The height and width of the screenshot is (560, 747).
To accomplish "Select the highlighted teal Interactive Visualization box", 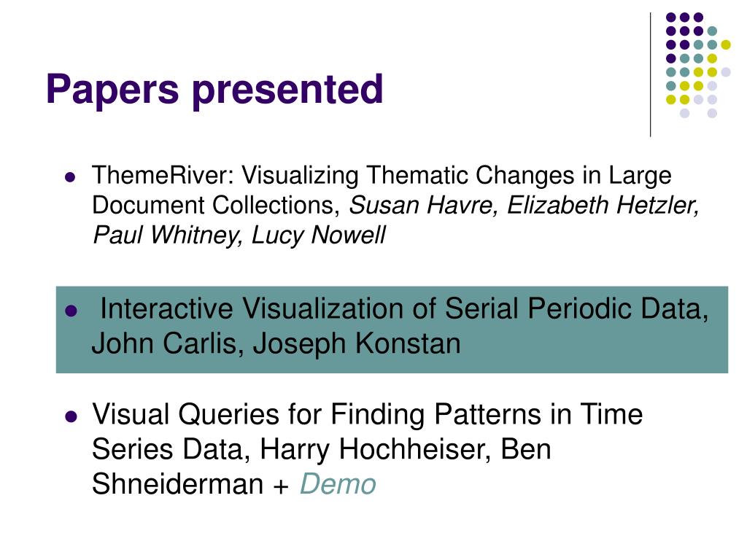I will pyautogui.click(x=392, y=330).
